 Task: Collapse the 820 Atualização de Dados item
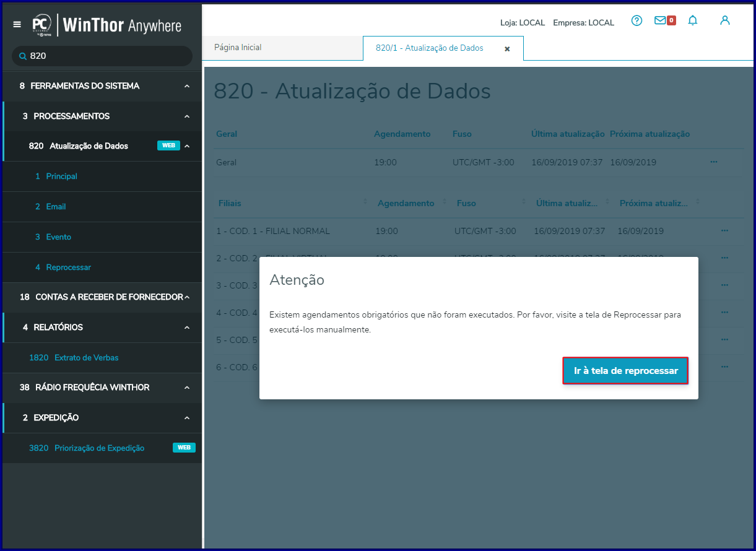pos(187,146)
